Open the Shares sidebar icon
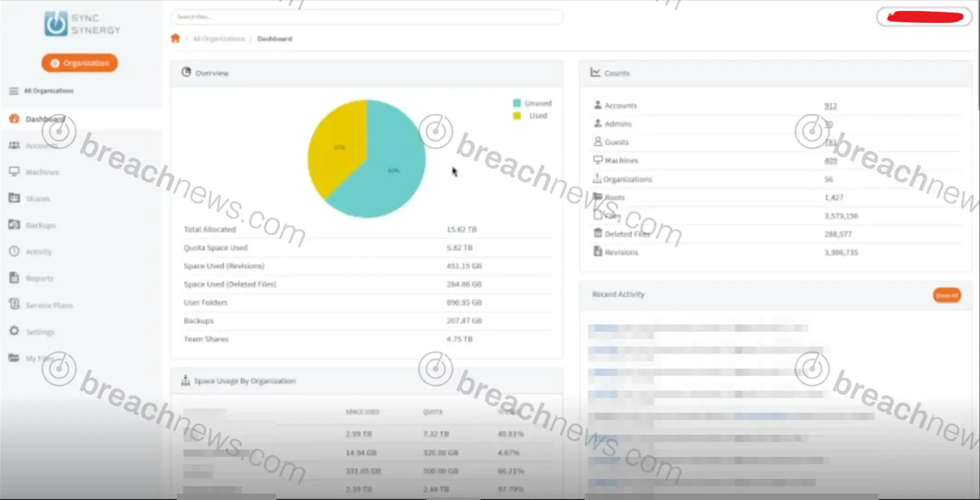Image resolution: width=980 pixels, height=500 pixels. coord(14,198)
